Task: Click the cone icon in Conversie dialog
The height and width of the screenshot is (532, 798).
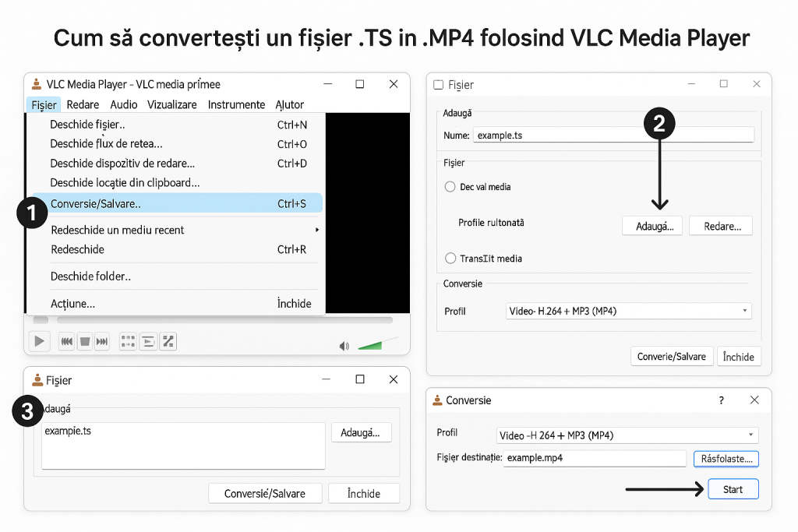Action: pyautogui.click(x=437, y=400)
